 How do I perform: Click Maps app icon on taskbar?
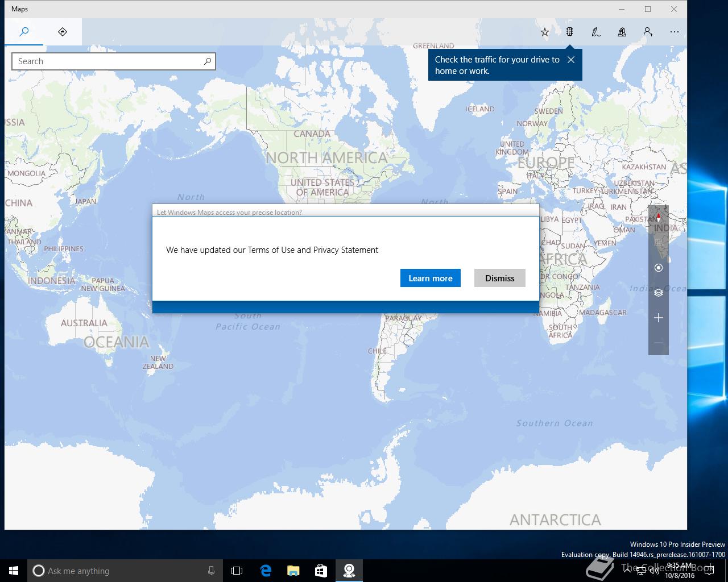point(349,571)
